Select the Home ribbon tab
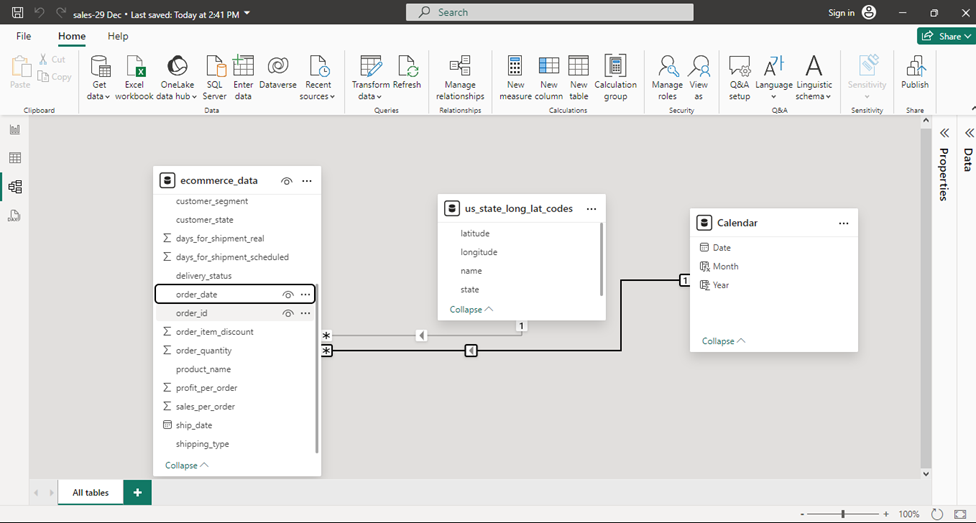This screenshot has height=523, width=976. click(x=72, y=36)
